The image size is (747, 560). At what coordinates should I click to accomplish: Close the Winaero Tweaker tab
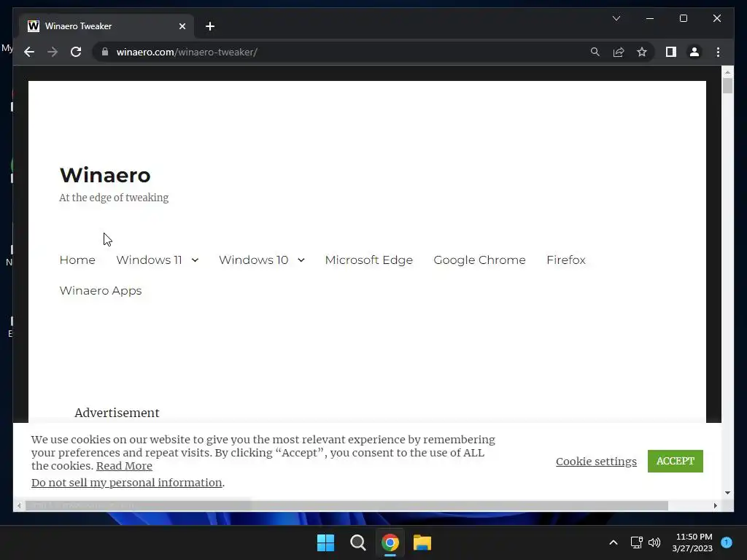click(182, 26)
